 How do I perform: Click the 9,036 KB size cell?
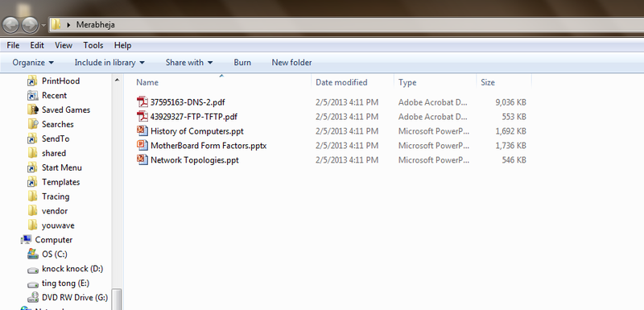pos(511,102)
